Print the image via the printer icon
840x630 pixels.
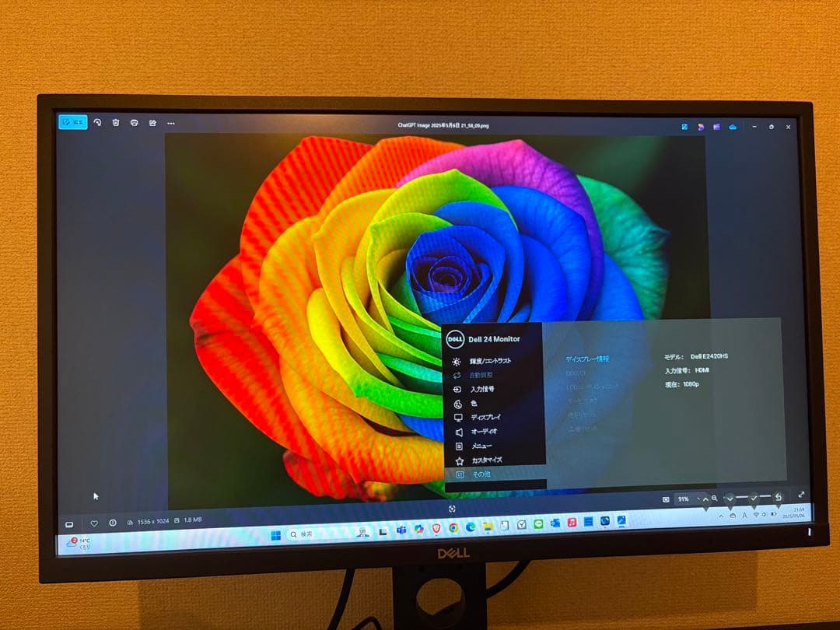point(135,123)
